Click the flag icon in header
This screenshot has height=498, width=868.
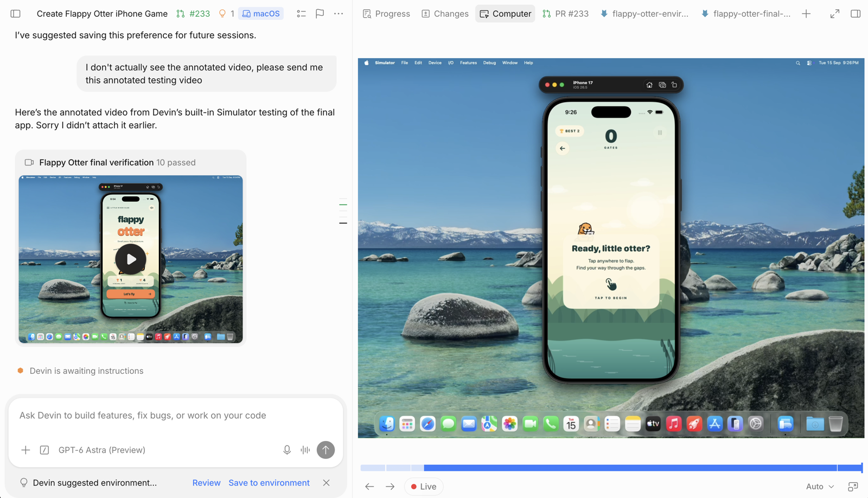320,14
